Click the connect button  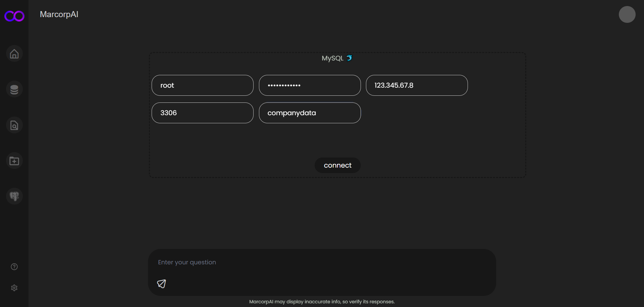[337, 165]
